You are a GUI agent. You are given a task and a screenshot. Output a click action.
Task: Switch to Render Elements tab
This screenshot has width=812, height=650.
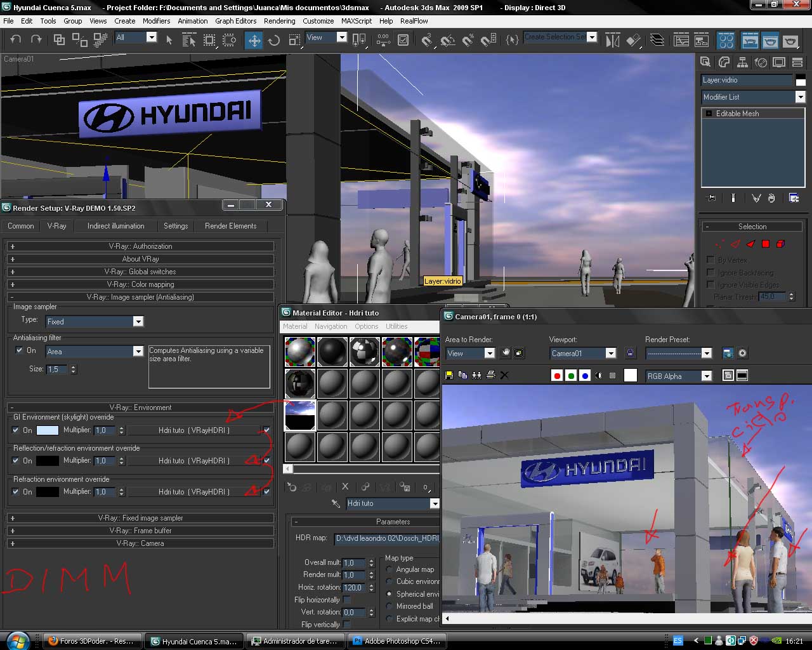click(230, 226)
